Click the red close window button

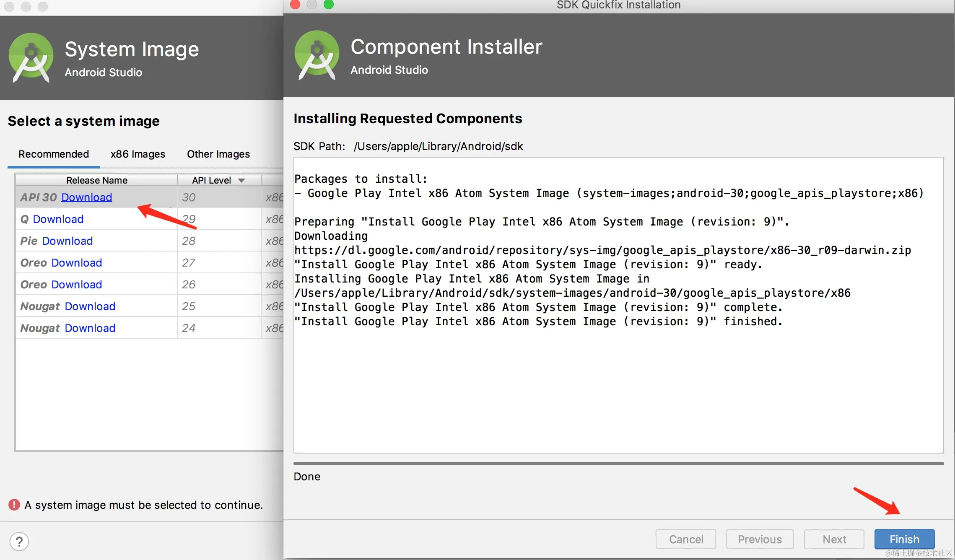tap(295, 5)
